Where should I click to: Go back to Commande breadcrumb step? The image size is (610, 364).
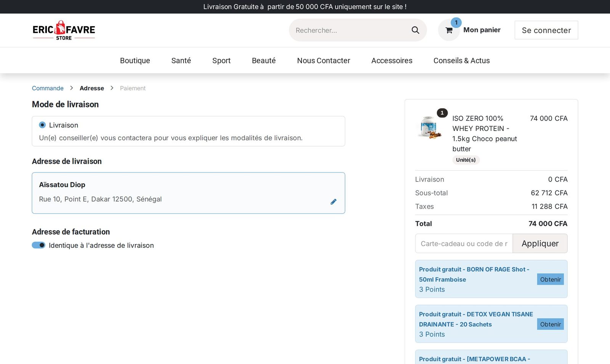[x=48, y=88]
